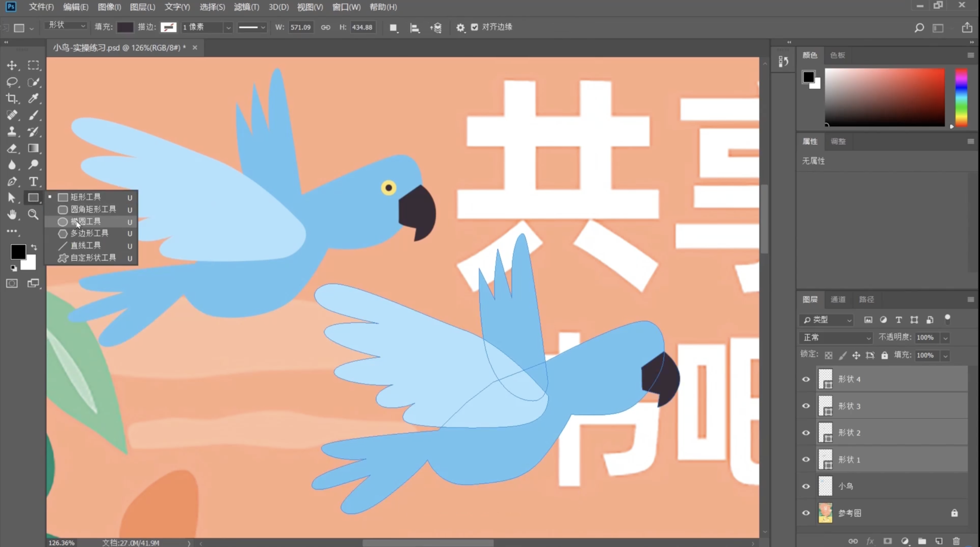The height and width of the screenshot is (547, 980).
Task: Choose 椭圆工具 from the flyout menu
Action: 85,221
